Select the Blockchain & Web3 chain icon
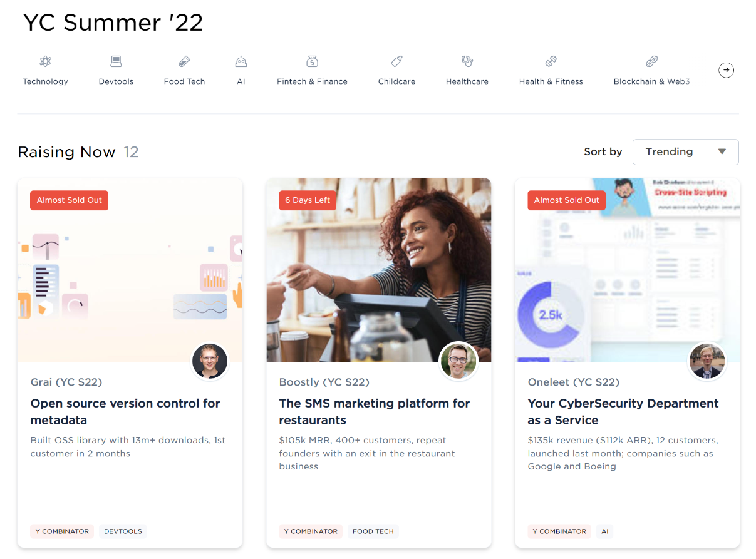Image resolution: width=756 pixels, height=559 pixels. pyautogui.click(x=652, y=61)
